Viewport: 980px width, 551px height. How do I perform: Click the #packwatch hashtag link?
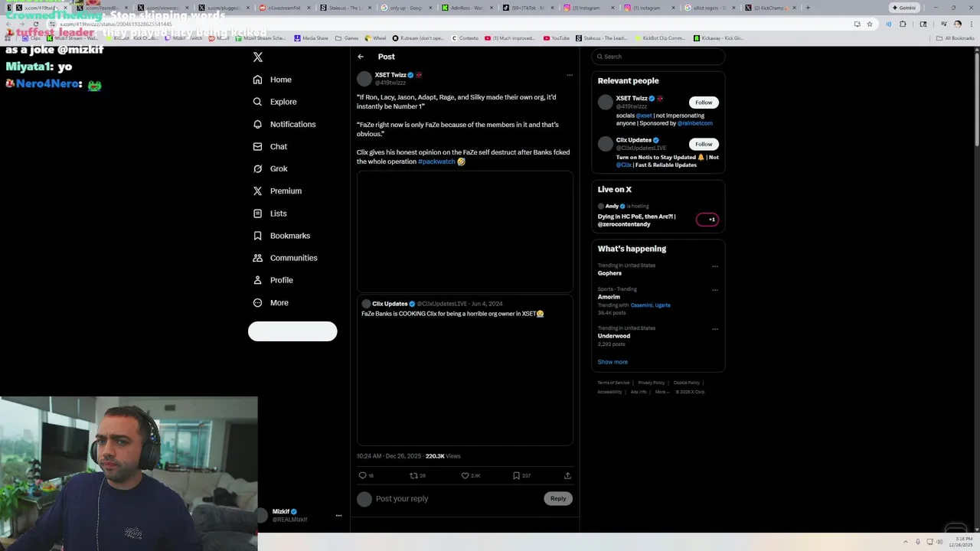point(436,161)
